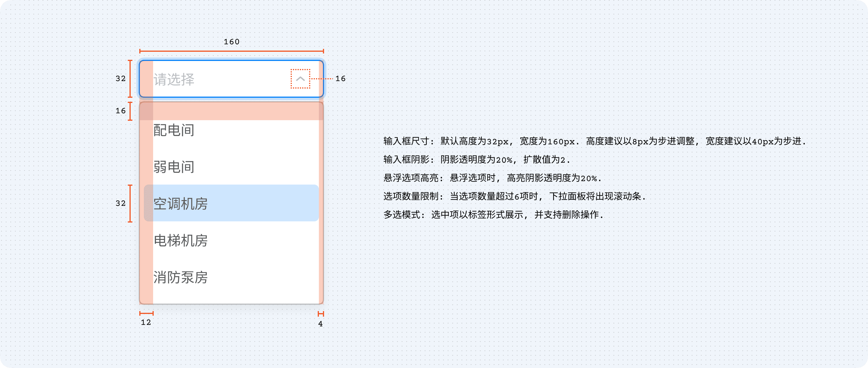868x368 pixels.
Task: Click the 悬浮选项高亮 description line
Action: (x=492, y=178)
